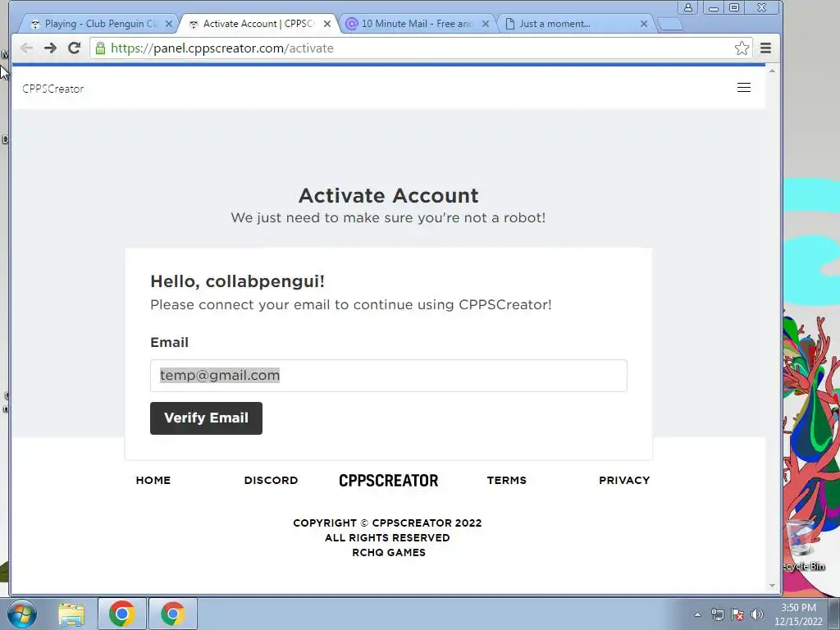Screen dimensions: 840x630
Task: Close the 10 Minute Mail tab
Action: tap(486, 24)
